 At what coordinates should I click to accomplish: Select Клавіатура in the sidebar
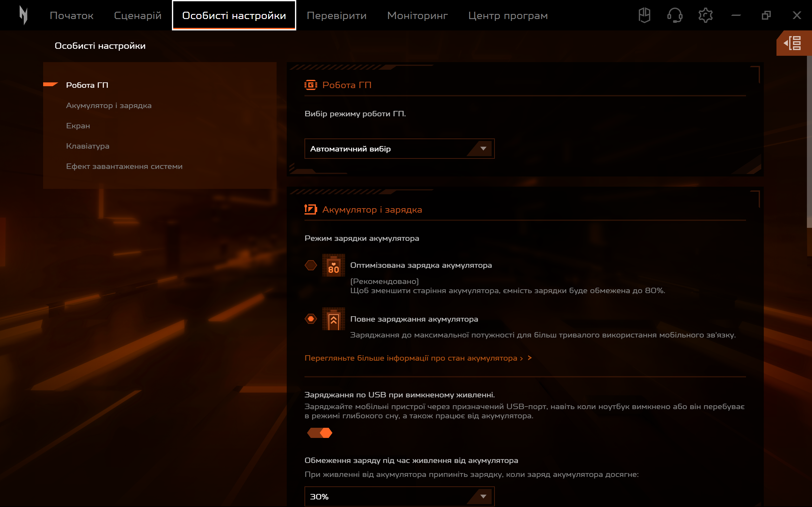(88, 146)
